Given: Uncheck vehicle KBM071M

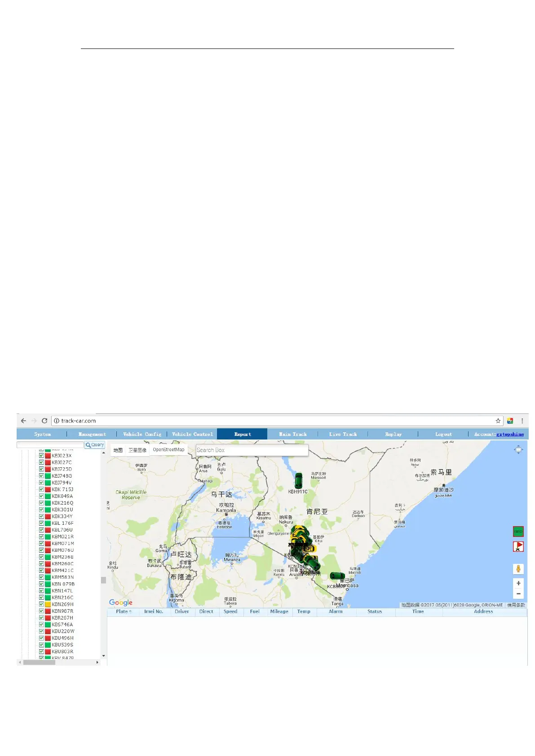Looking at the screenshot, I should pos(41,543).
